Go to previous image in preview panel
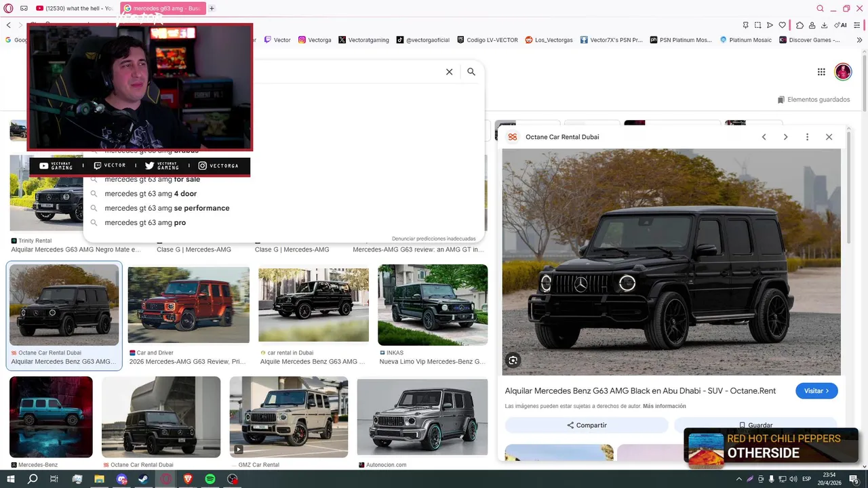Image resolution: width=868 pixels, height=488 pixels. click(764, 137)
